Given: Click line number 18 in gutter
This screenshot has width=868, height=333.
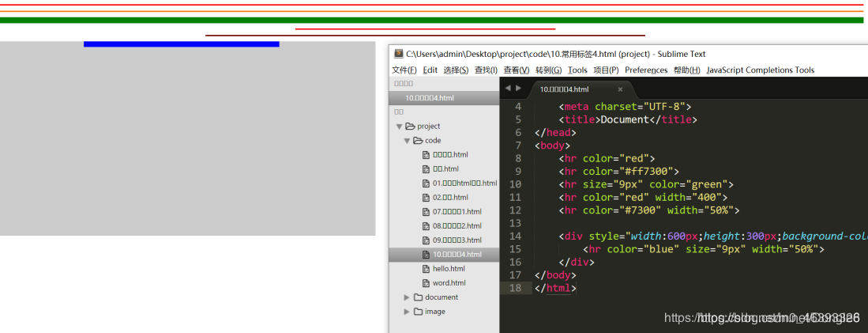Looking at the screenshot, I should tap(515, 288).
